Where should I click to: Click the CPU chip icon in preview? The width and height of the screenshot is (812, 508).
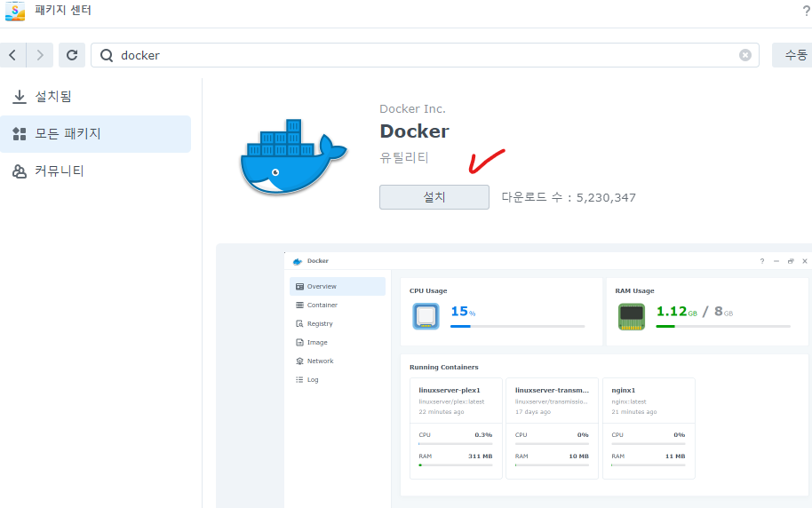click(426, 316)
